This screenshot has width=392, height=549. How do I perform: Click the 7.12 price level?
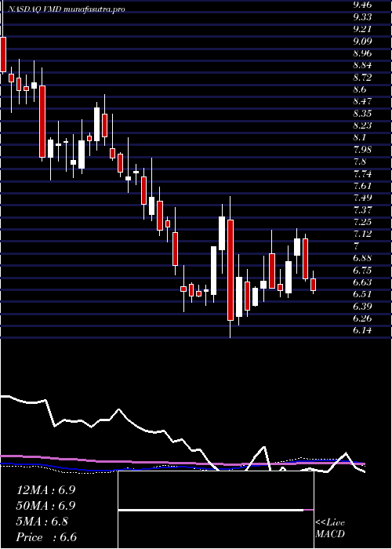(362, 234)
